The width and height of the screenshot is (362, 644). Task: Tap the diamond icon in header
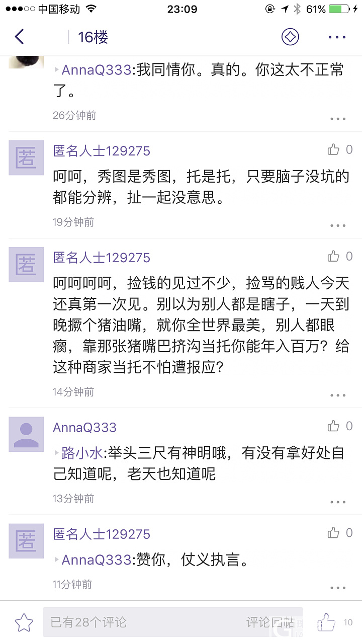pos(290,37)
